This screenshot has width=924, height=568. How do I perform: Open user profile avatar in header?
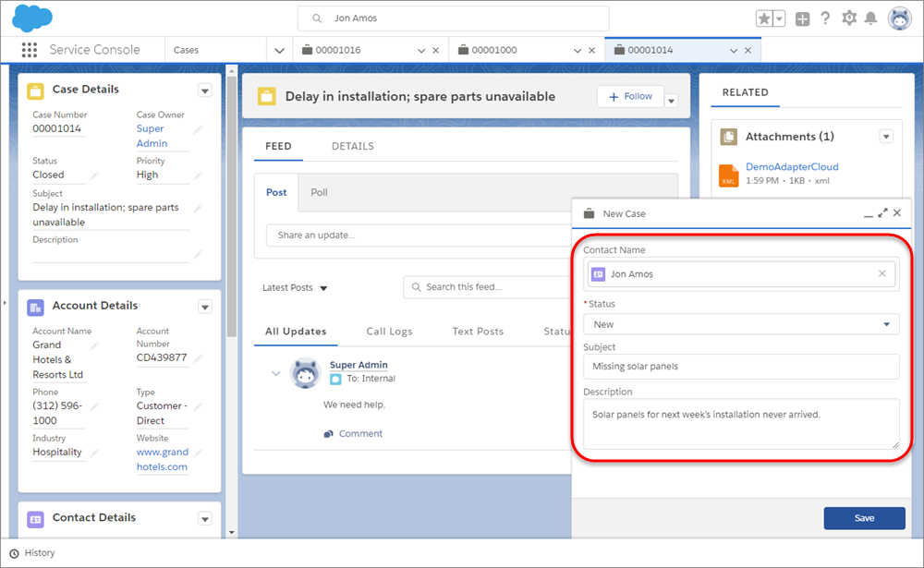(x=899, y=18)
